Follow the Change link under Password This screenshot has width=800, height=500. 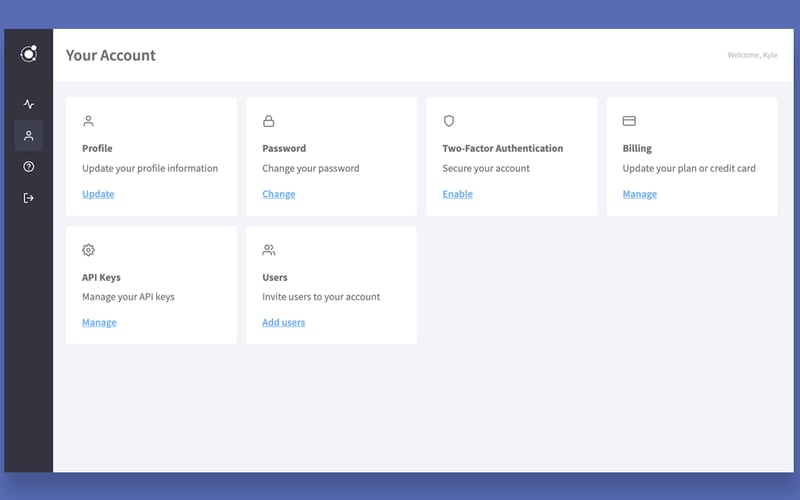[x=279, y=194]
